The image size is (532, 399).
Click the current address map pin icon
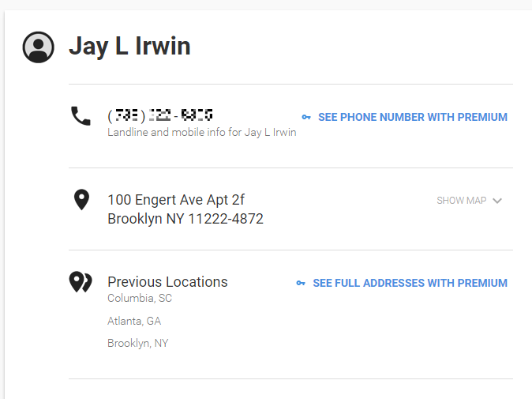[x=81, y=200]
